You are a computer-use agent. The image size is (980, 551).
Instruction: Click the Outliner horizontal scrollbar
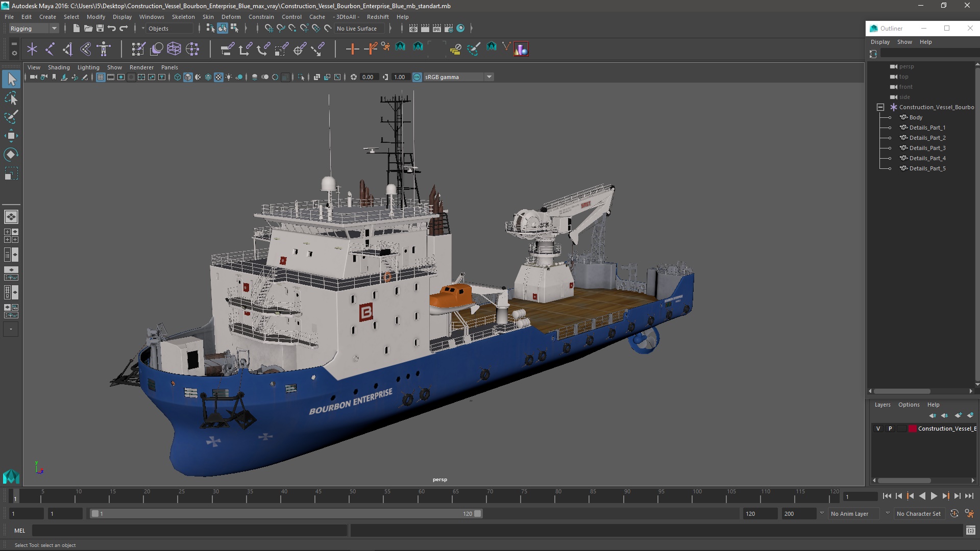click(902, 391)
